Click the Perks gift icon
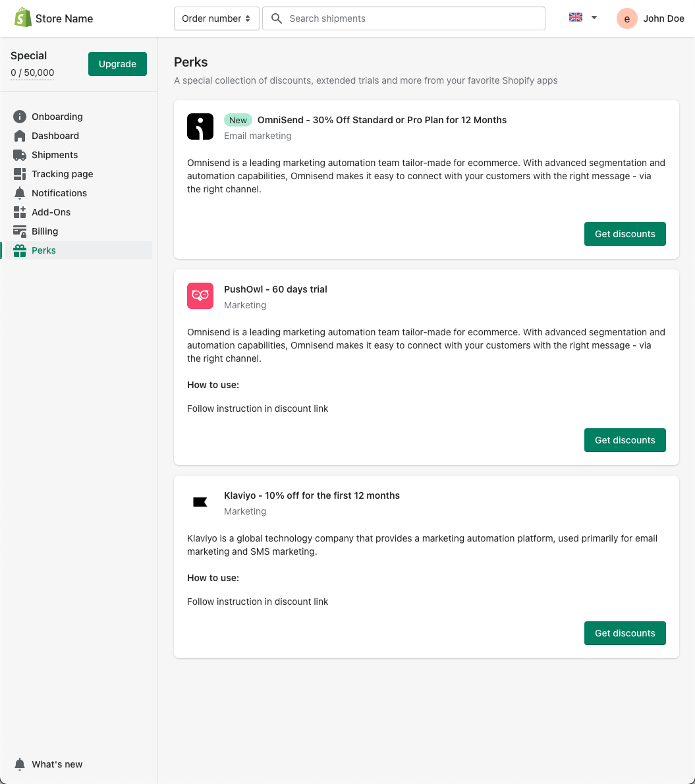Screen dimensions: 695x784 click(20, 250)
